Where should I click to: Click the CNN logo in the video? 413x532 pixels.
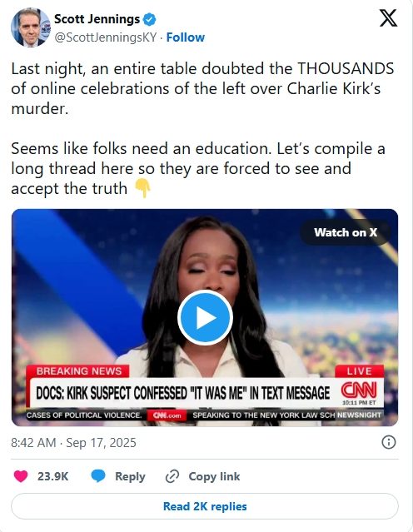[359, 390]
